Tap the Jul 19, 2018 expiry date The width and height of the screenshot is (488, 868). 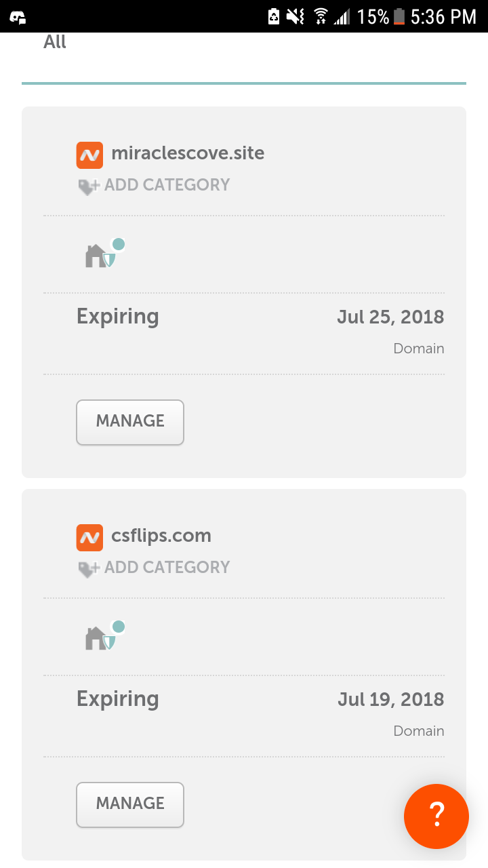(391, 700)
